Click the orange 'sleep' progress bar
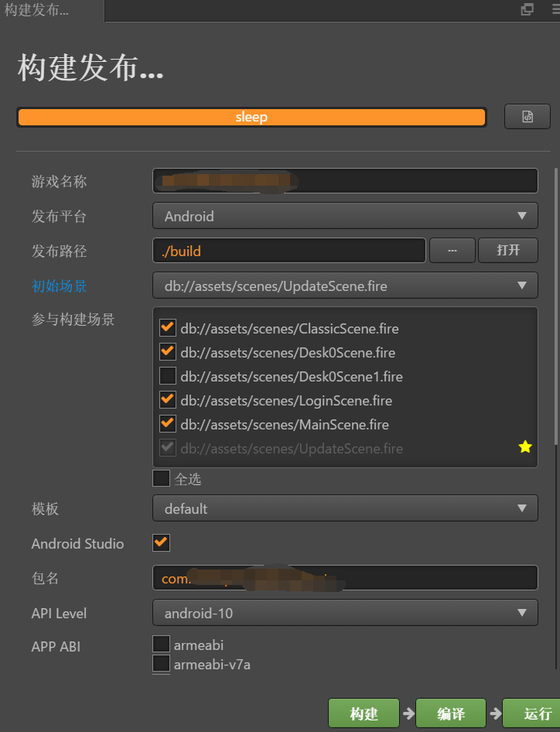Image resolution: width=560 pixels, height=732 pixels. [x=251, y=117]
